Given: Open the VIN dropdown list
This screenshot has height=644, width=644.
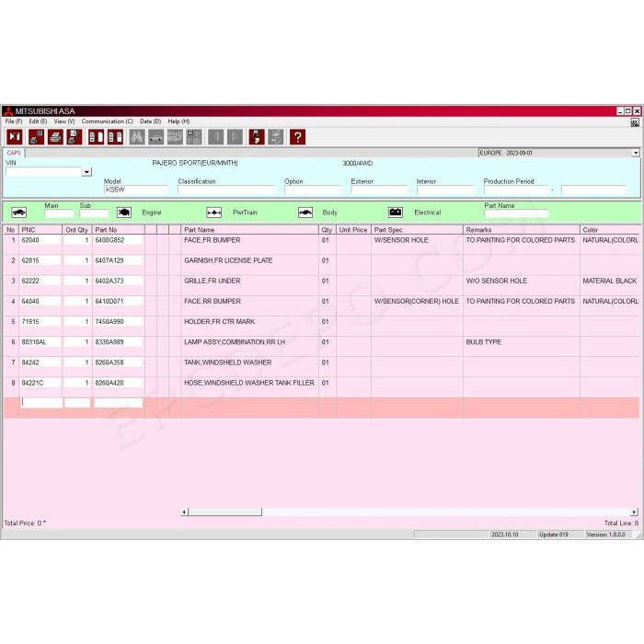Looking at the screenshot, I should point(86,172).
